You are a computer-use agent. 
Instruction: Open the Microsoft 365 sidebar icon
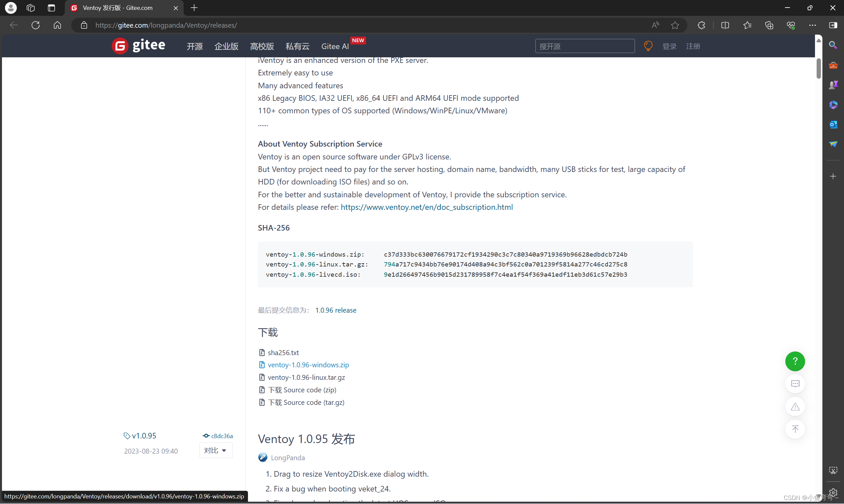(x=833, y=105)
